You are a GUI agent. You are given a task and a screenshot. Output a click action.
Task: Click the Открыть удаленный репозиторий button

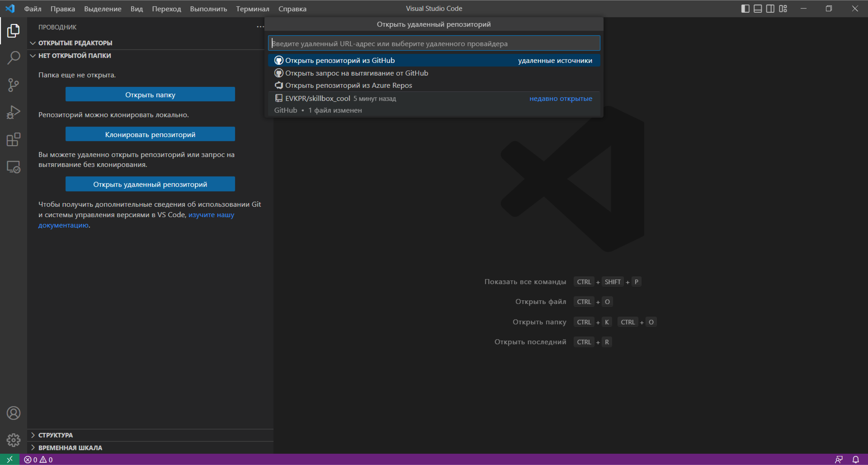tap(150, 184)
